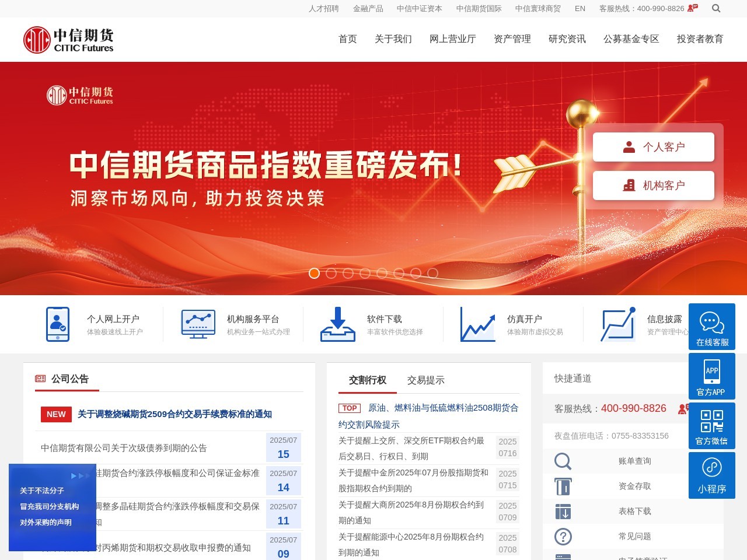The width and height of the screenshot is (747, 560).
Task: Open the 账单查询 quick link
Action: [634, 461]
